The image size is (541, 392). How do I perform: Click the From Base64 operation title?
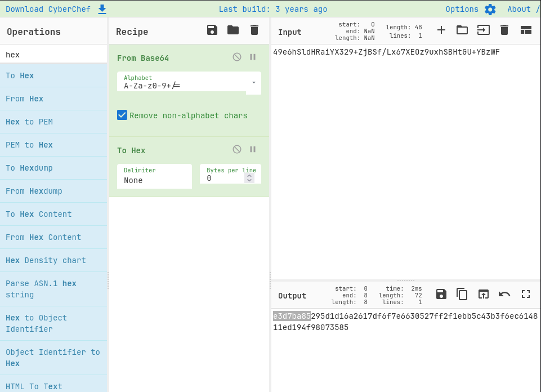(x=143, y=58)
